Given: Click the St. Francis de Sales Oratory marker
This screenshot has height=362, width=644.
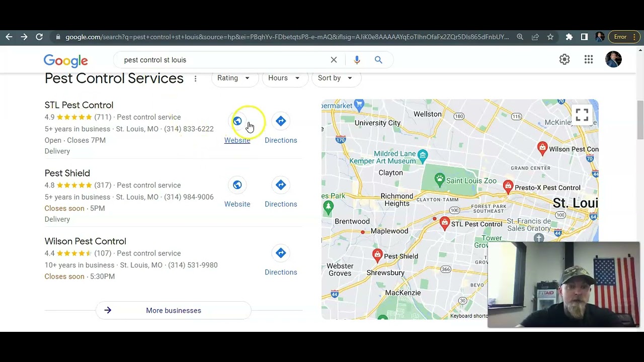Looking at the screenshot, I should click(x=539, y=238).
